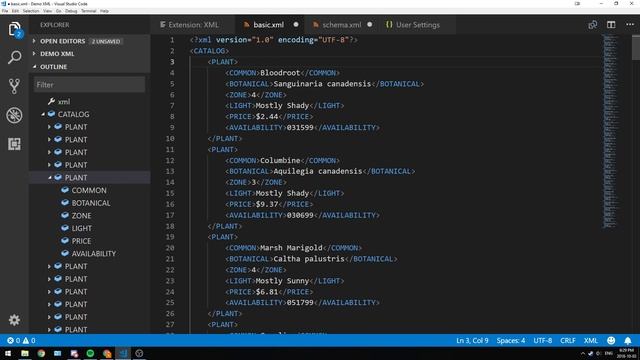This screenshot has height=360, width=640.
Task: Change encoding via UTF-8 indicator
Action: click(543, 340)
